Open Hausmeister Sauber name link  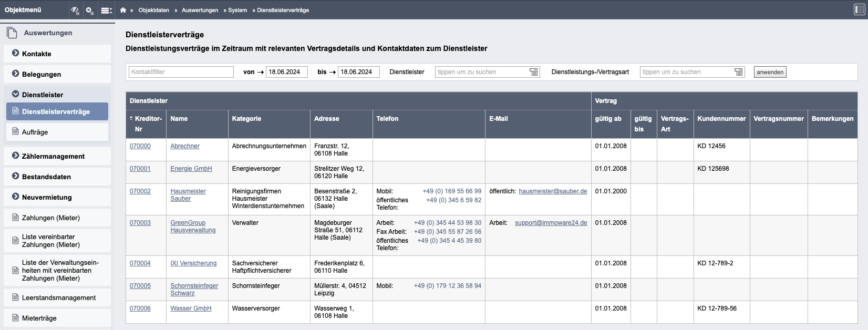188,195
